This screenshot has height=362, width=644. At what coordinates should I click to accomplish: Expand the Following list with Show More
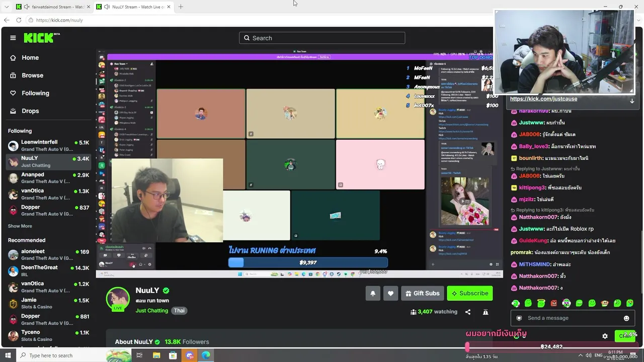click(x=20, y=226)
